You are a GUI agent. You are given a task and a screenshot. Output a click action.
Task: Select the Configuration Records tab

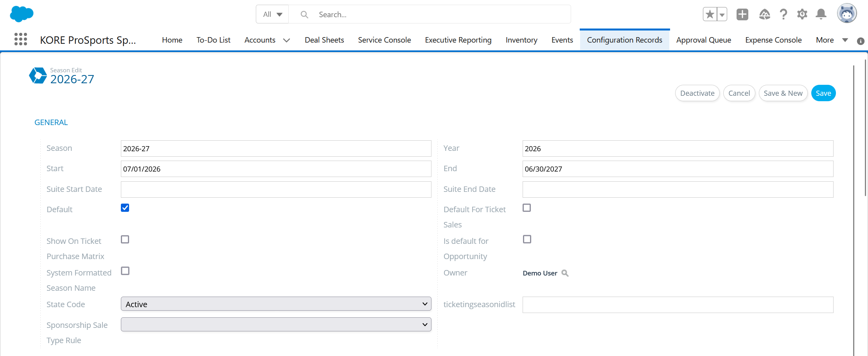click(x=625, y=40)
